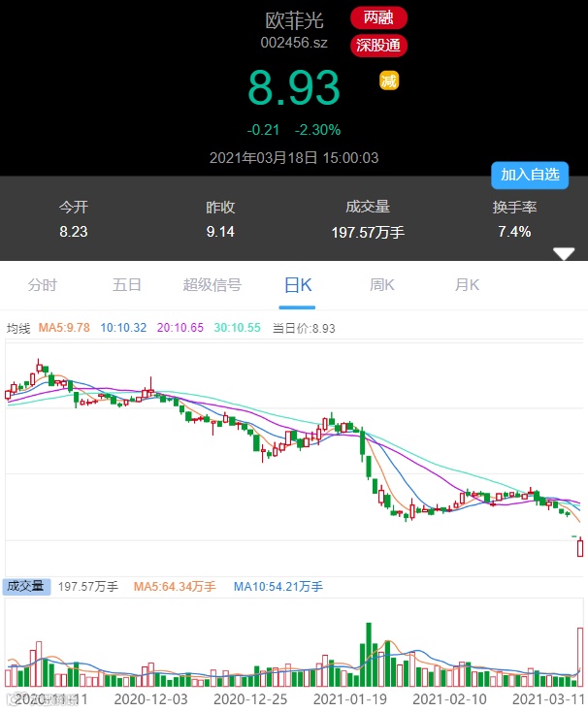Click the tallest green volume bar
Screen dimensions: 588x712
tap(369, 655)
